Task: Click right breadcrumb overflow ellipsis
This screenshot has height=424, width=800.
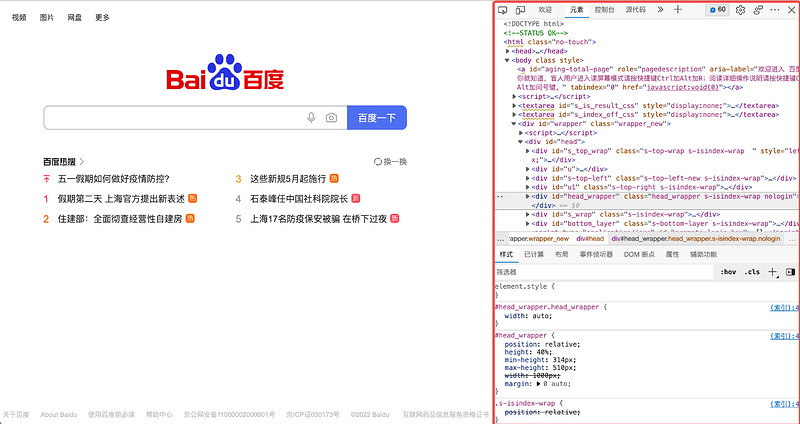Action: pos(792,239)
